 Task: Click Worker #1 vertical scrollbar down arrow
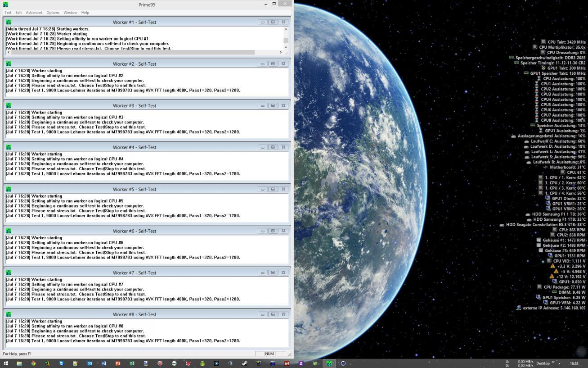tap(286, 47)
